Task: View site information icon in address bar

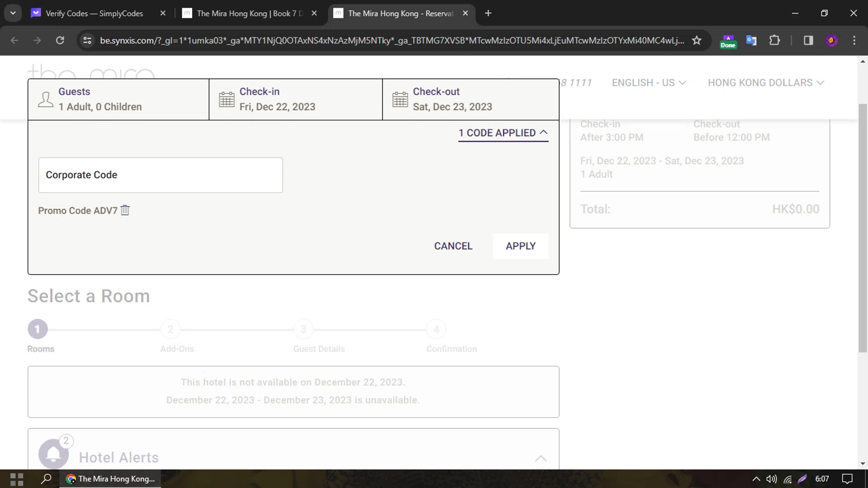Action: click(x=87, y=40)
